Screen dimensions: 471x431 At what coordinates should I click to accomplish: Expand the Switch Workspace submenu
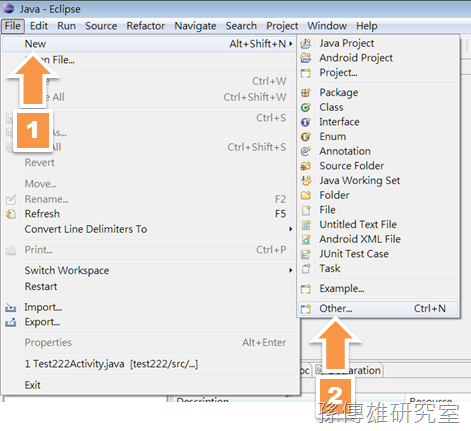tap(291, 270)
